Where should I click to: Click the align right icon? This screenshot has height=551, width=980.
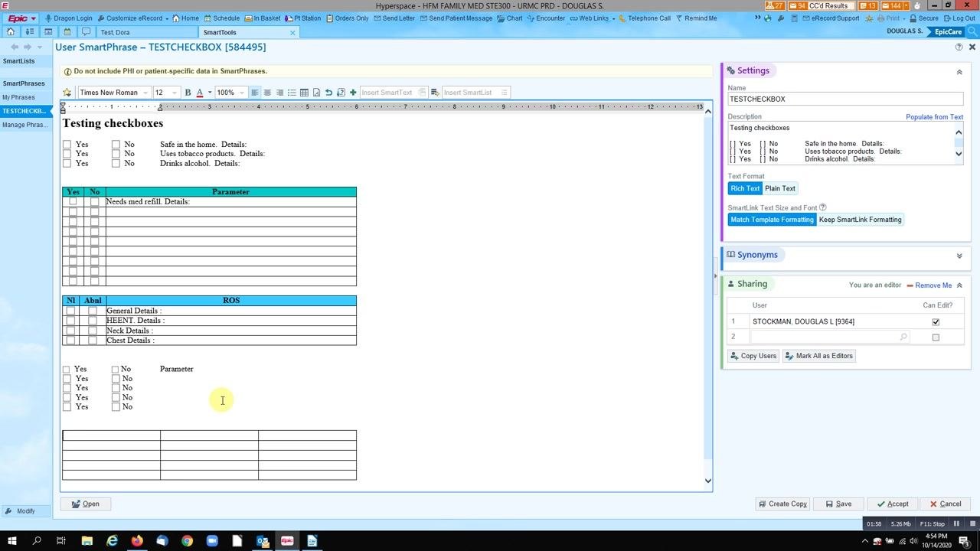tap(279, 93)
